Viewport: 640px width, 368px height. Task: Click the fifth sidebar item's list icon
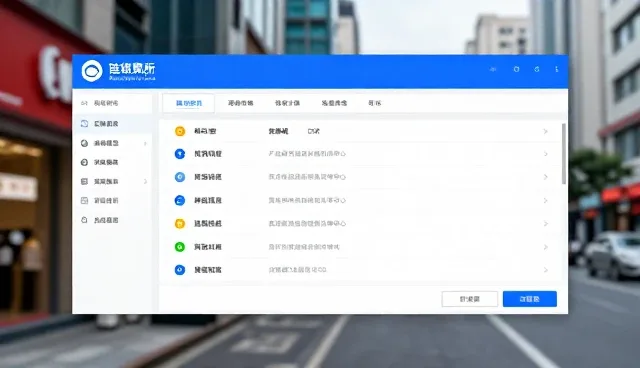coord(84,182)
